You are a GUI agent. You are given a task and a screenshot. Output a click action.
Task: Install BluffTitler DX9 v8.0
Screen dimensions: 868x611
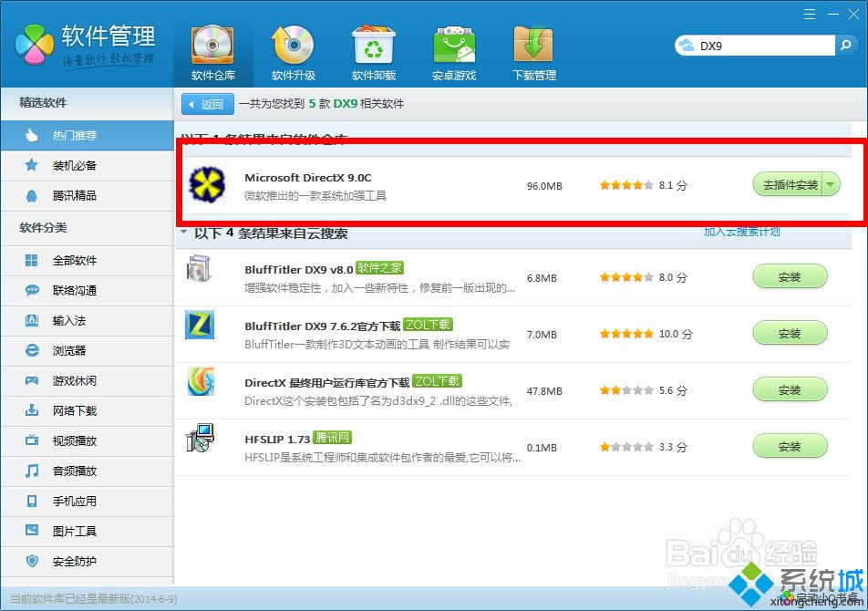tap(790, 276)
